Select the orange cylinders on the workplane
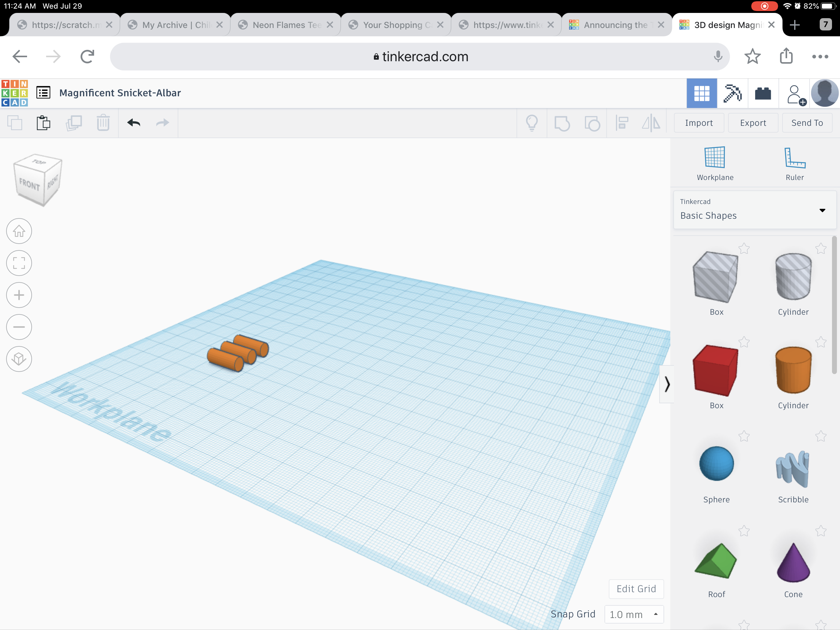Image resolution: width=840 pixels, height=630 pixels. (x=238, y=353)
